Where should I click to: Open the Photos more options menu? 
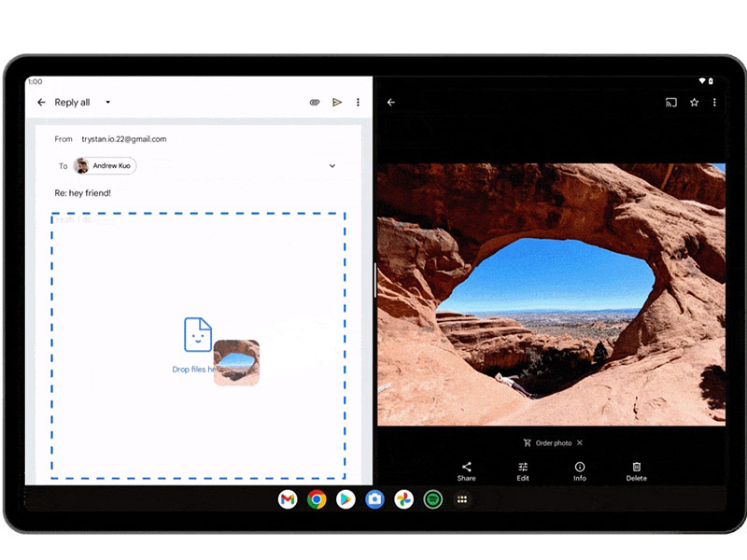pyautogui.click(x=714, y=103)
